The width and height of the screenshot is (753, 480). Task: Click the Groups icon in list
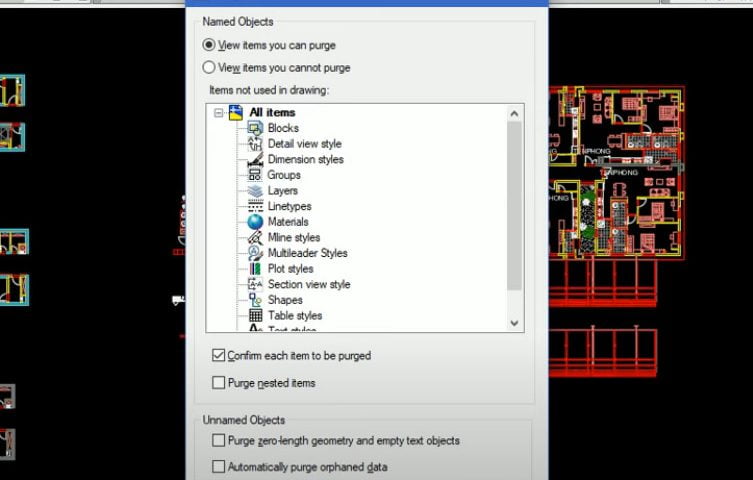pyautogui.click(x=255, y=175)
